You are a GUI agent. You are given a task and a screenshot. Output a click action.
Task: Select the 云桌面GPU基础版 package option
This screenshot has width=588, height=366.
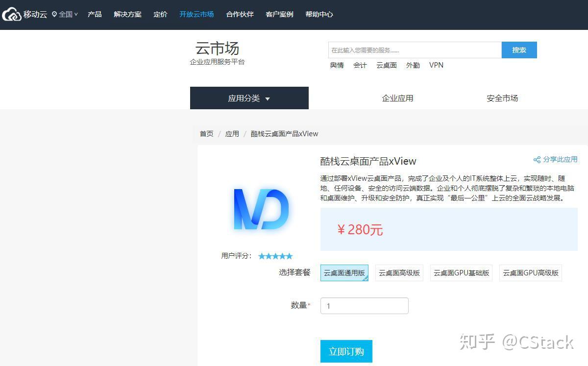(x=461, y=273)
